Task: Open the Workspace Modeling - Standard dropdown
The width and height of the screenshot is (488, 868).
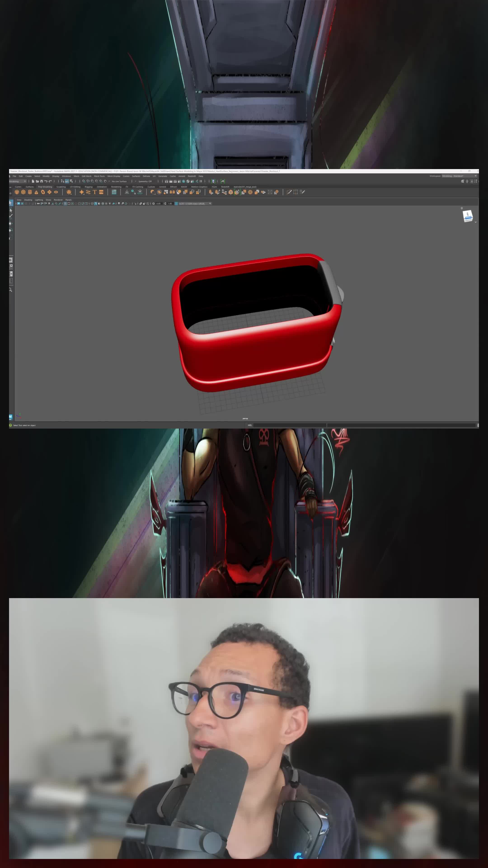Action: (459, 176)
